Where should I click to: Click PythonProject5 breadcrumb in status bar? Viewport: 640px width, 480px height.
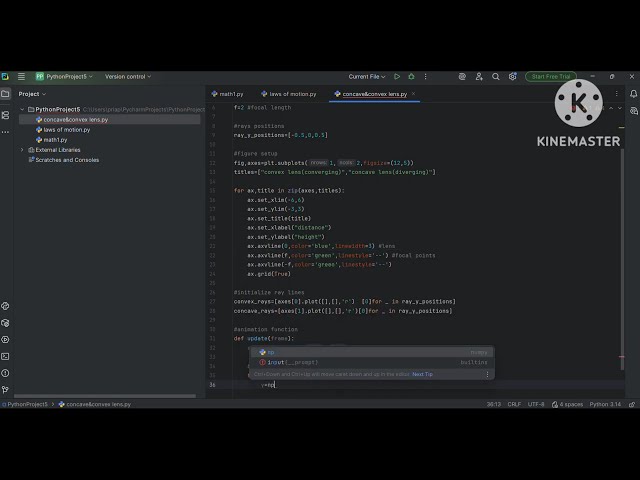(25, 404)
